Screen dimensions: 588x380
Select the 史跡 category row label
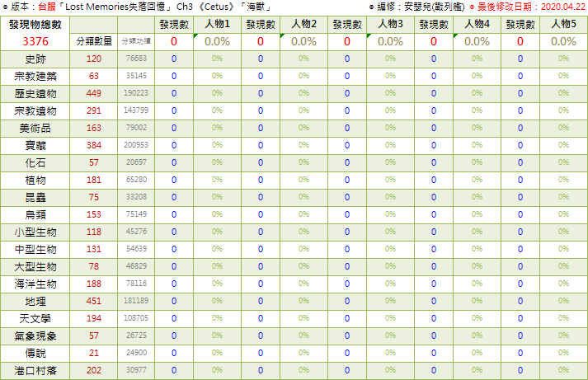click(35, 59)
